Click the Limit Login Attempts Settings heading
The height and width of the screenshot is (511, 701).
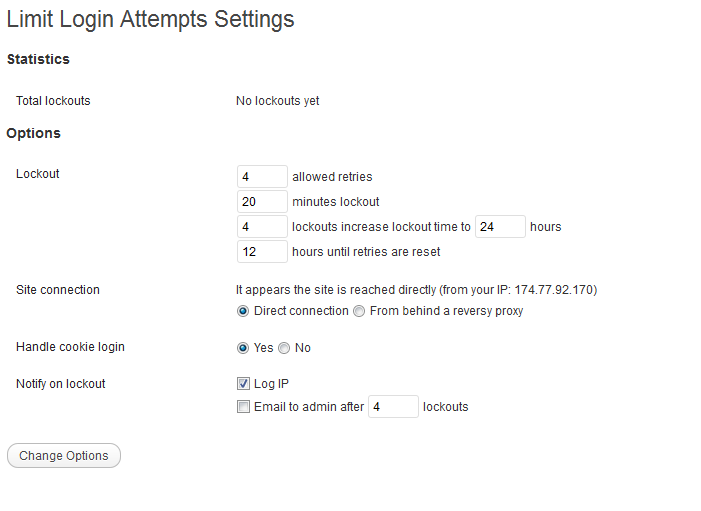(x=150, y=19)
